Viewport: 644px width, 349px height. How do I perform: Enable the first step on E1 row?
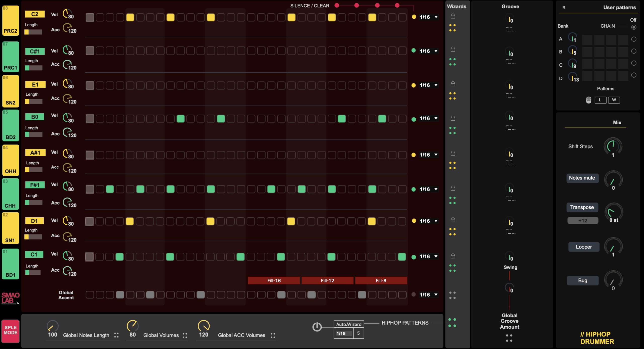pos(90,85)
